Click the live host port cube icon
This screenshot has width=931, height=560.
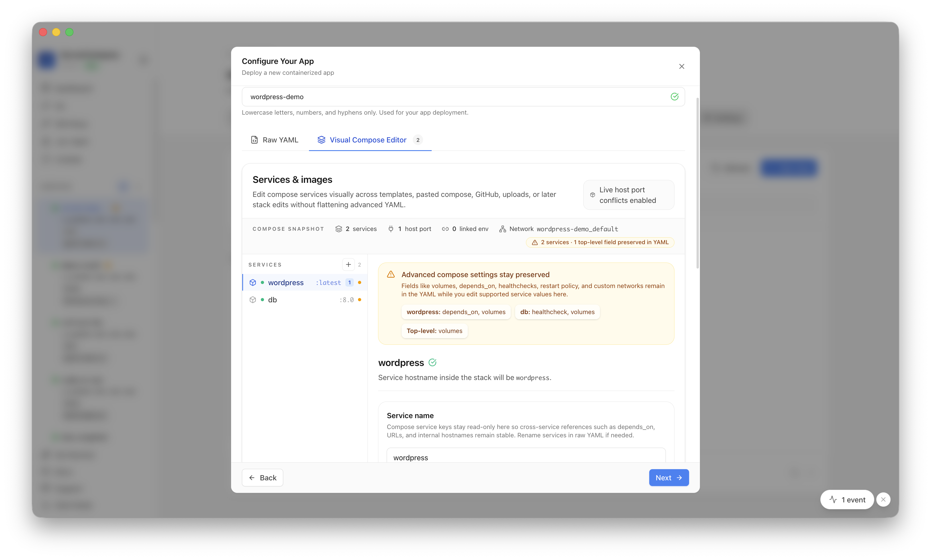click(x=592, y=195)
